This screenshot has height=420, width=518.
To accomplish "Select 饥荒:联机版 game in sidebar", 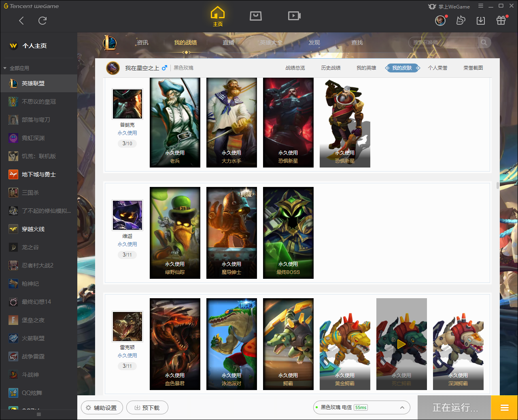I will click(38, 156).
